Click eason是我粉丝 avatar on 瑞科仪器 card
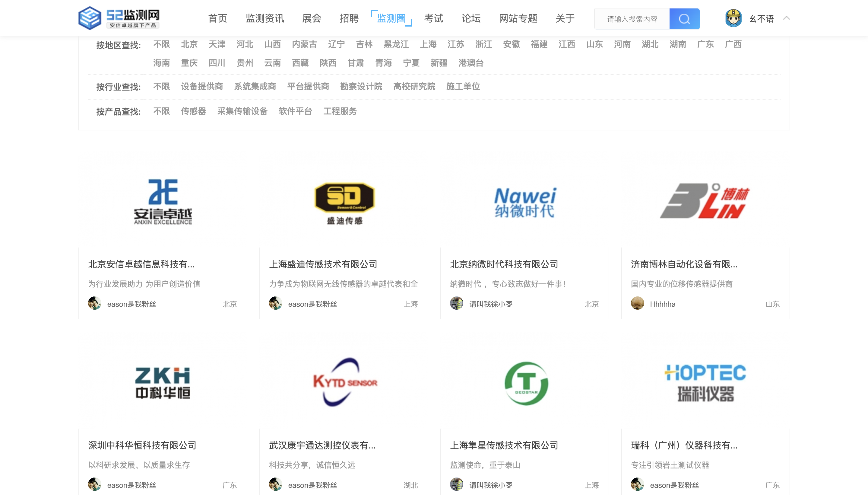Screen dimensions: 868x495 pyautogui.click(x=637, y=484)
